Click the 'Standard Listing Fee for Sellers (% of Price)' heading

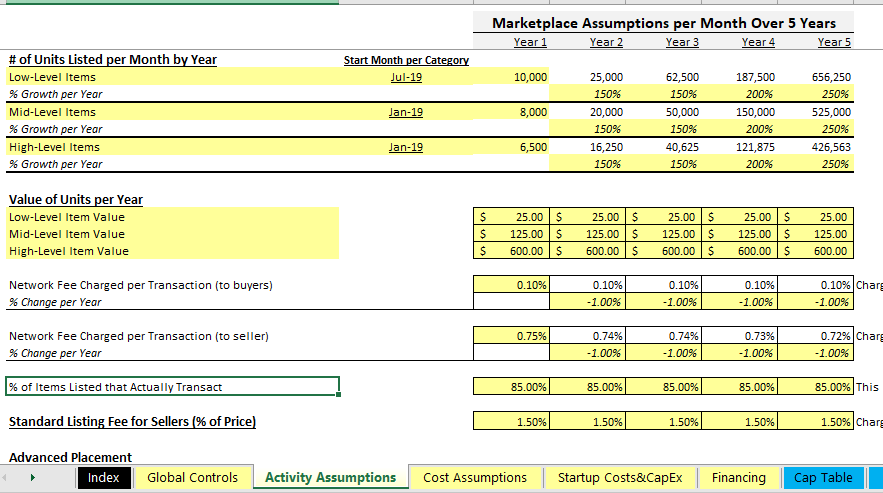click(132, 421)
